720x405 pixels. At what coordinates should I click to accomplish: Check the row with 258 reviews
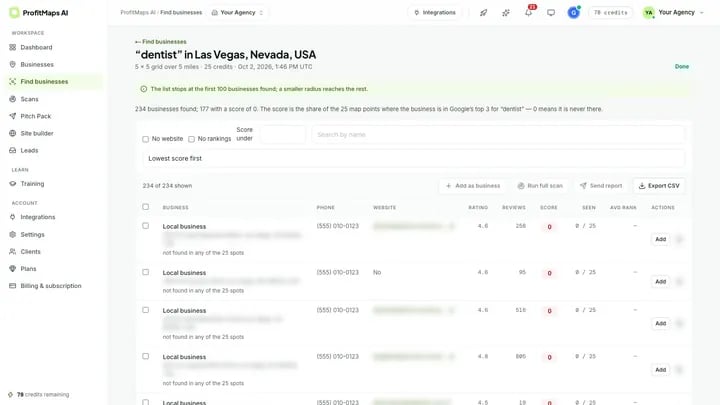coord(146,225)
